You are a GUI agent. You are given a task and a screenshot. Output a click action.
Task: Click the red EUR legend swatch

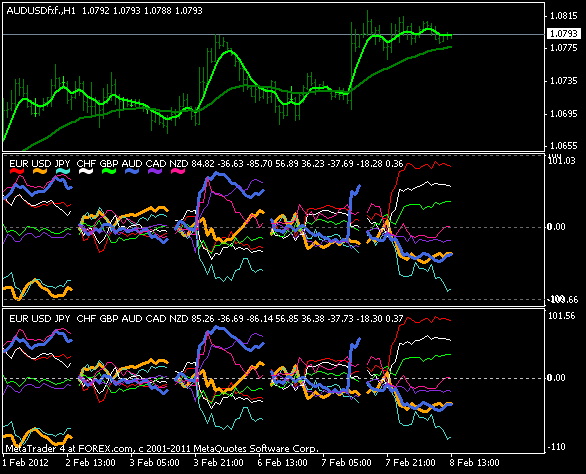(x=17, y=171)
